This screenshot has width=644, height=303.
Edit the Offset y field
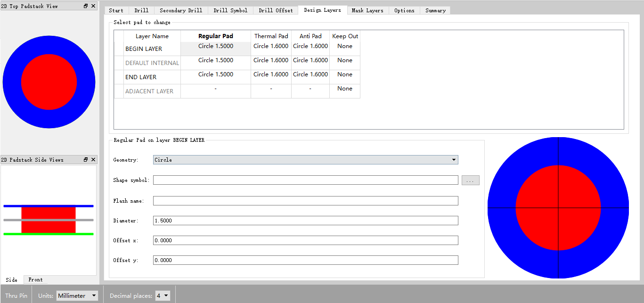[x=306, y=260]
